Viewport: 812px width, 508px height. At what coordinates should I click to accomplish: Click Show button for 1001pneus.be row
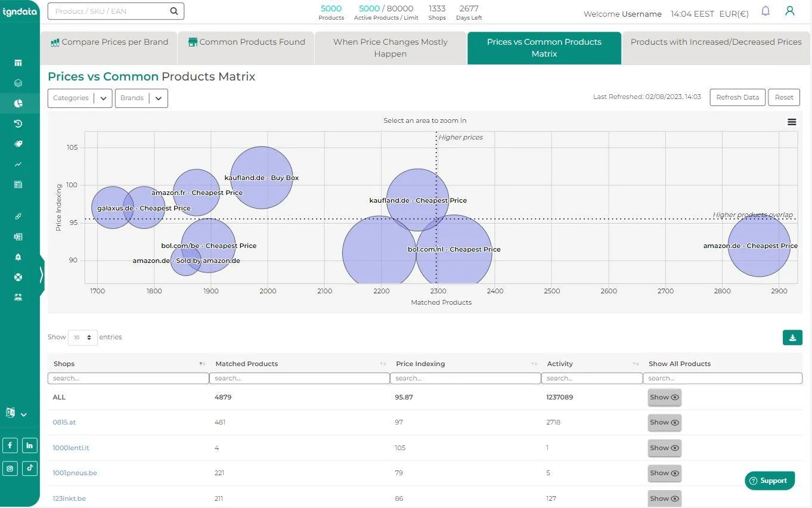[664, 473]
